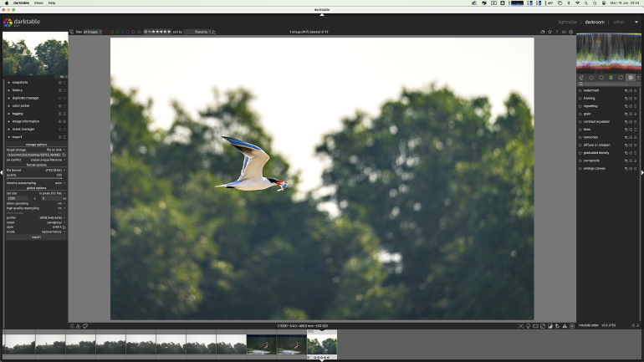Open the styles icon below image
This screenshot has width=644, height=362.
click(79, 326)
